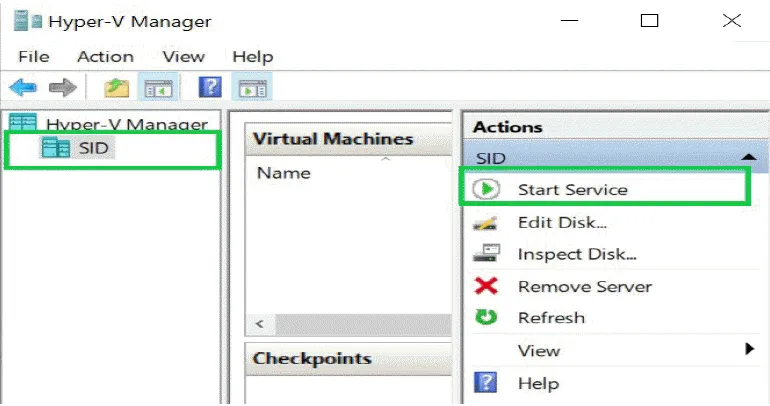Toggle the Show/Hide Console Tree toolbar icon
Image resolution: width=770 pixels, height=406 pixels.
[158, 87]
